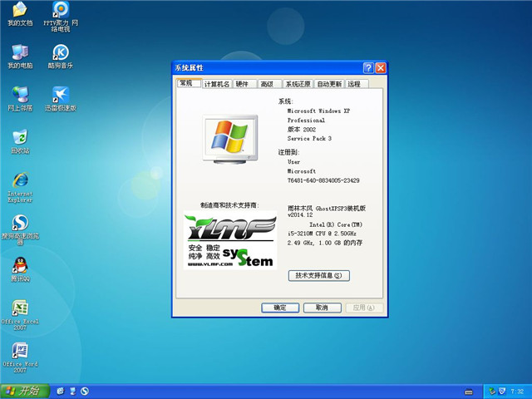Switch to the 计算机名 tab

coord(217,84)
